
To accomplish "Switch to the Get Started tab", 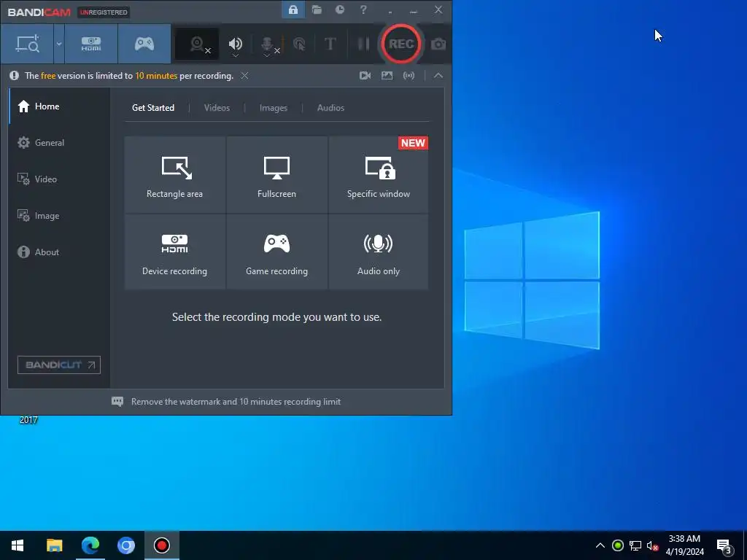I will (153, 108).
